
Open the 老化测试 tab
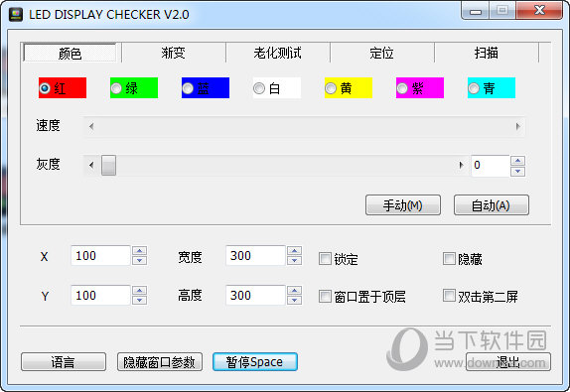tap(278, 53)
